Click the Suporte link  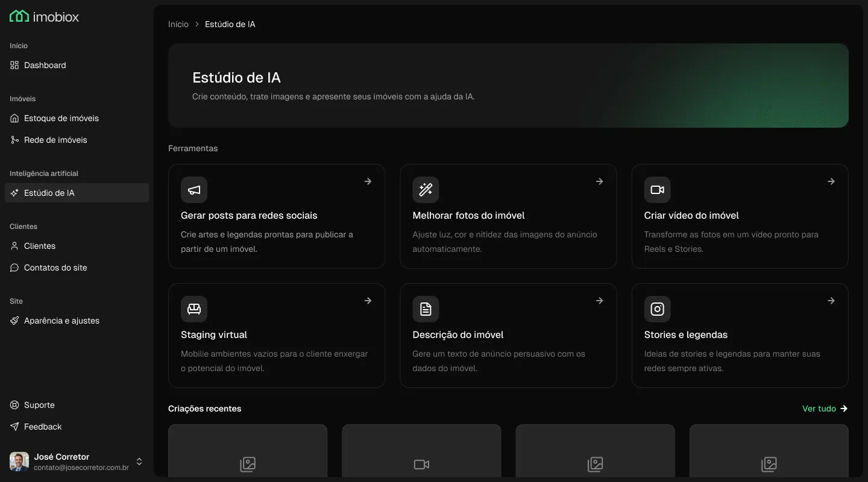click(x=77, y=405)
